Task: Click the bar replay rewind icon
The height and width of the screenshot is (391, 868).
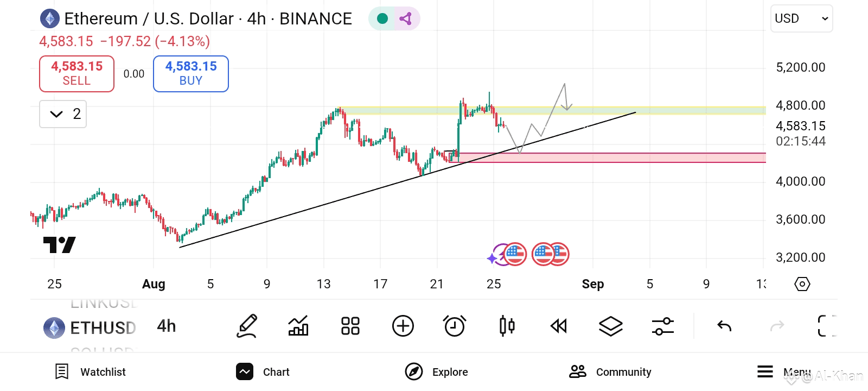Action: click(x=559, y=326)
